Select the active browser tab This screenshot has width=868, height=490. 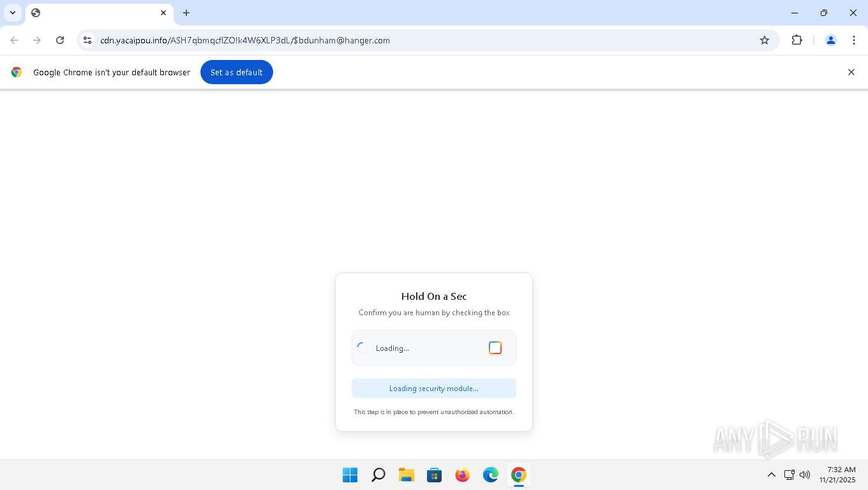click(x=100, y=13)
